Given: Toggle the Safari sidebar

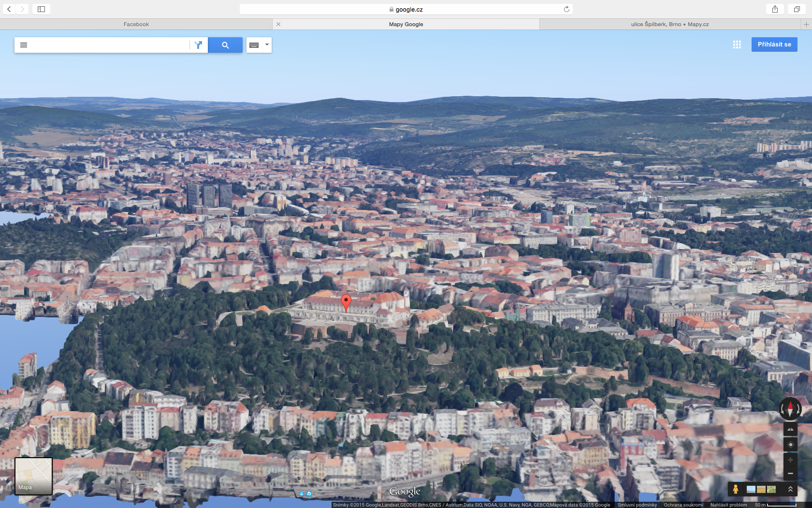Looking at the screenshot, I should [x=41, y=9].
